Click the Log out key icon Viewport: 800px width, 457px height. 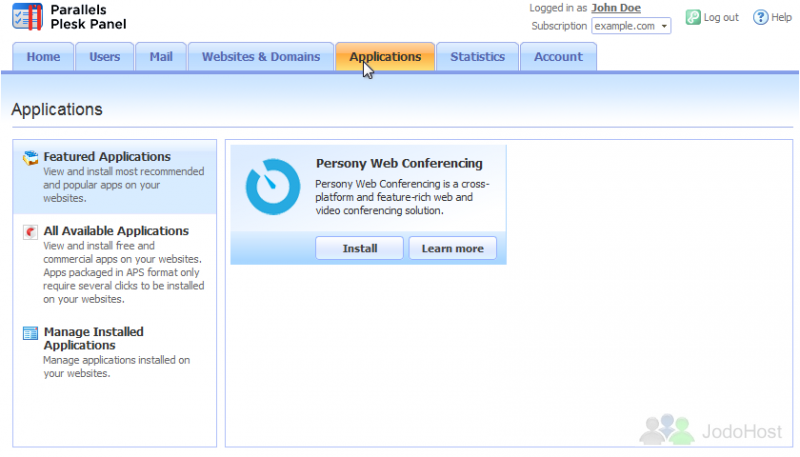point(693,17)
